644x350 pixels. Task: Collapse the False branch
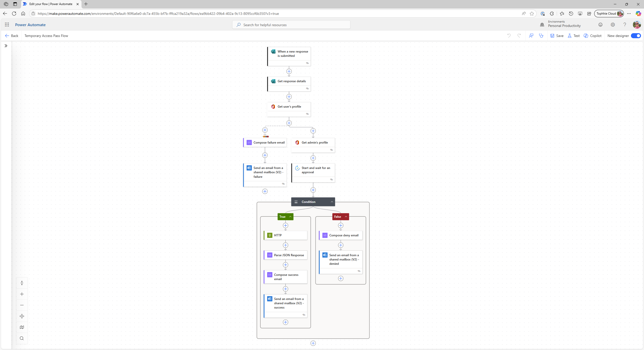click(346, 216)
